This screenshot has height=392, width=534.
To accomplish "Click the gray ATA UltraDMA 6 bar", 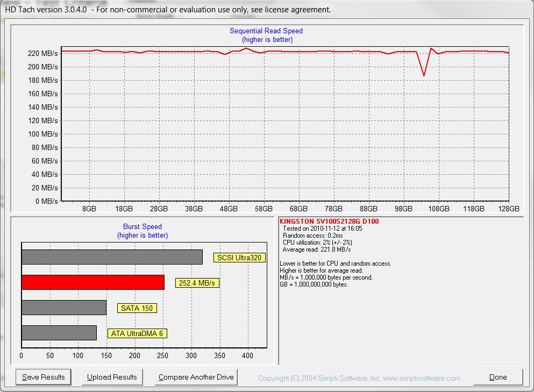I will (x=59, y=333).
